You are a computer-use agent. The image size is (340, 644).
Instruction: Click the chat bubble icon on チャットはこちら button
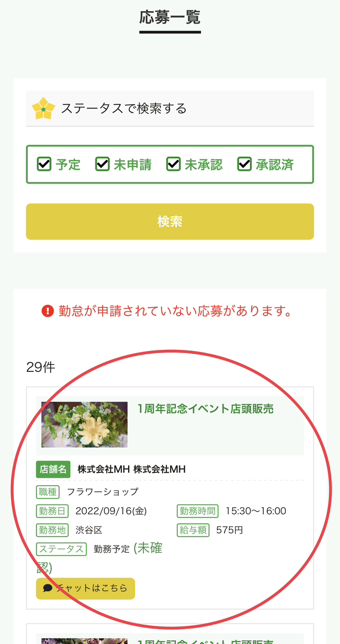pos(49,588)
